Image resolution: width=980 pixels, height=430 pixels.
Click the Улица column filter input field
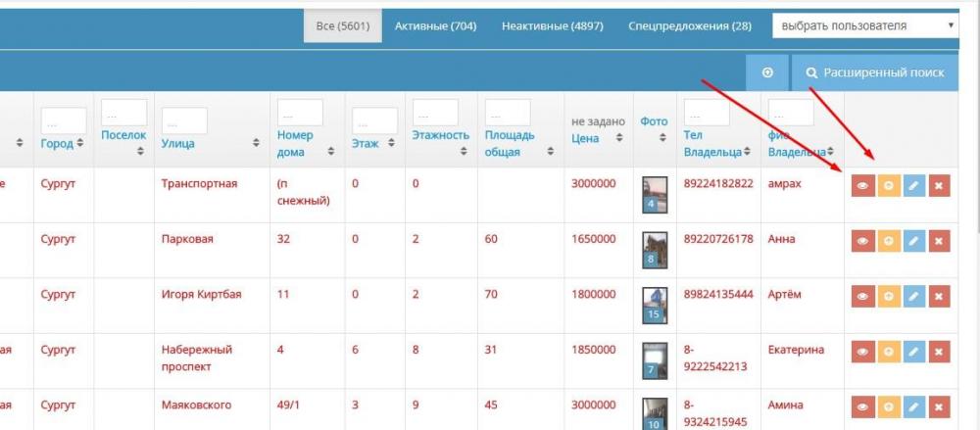click(184, 120)
